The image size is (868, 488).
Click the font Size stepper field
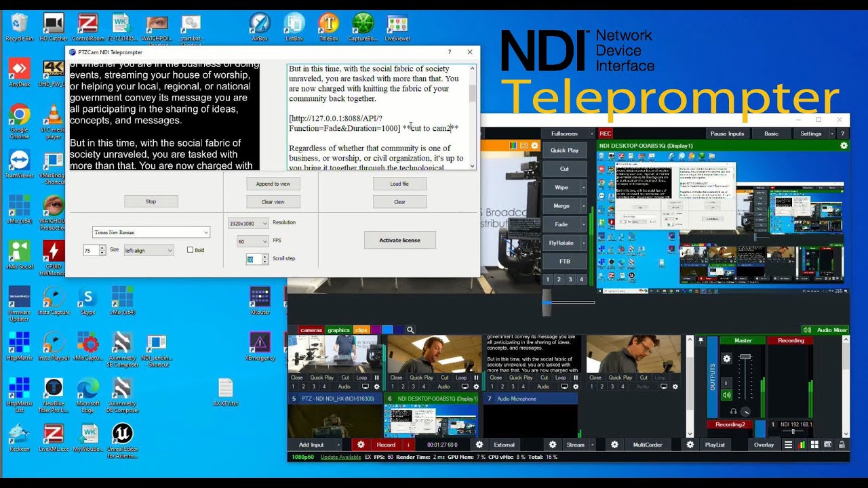pyautogui.click(x=94, y=250)
